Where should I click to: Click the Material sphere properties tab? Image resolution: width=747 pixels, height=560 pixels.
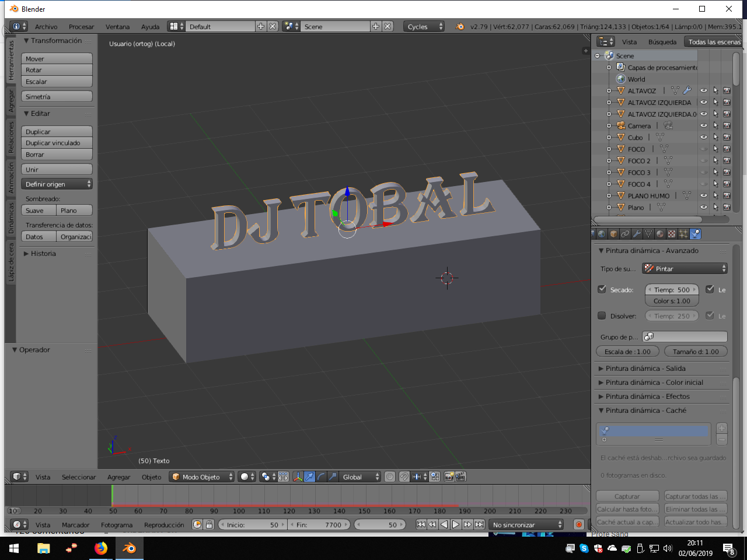(660, 234)
